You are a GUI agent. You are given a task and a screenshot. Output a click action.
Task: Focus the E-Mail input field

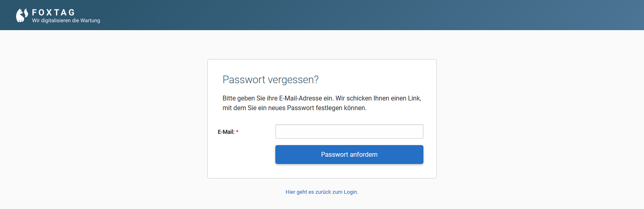[x=349, y=131]
